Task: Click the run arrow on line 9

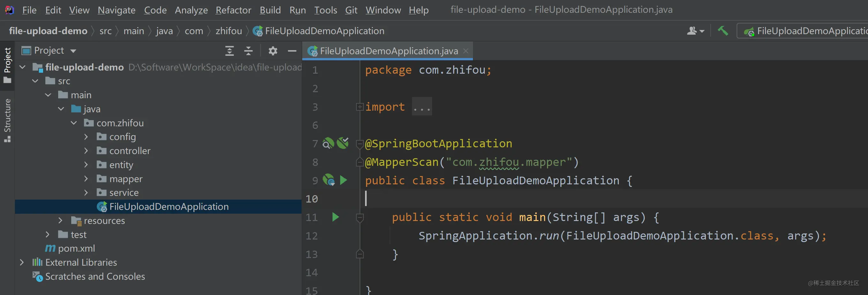Action: 343,180
